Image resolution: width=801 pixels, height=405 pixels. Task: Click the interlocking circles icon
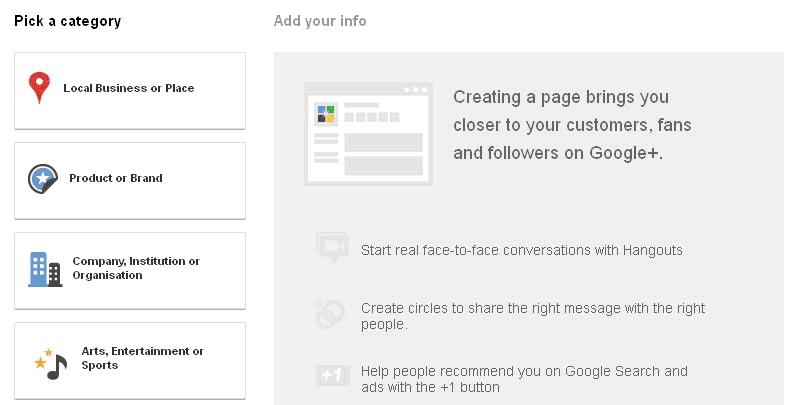pos(330,314)
